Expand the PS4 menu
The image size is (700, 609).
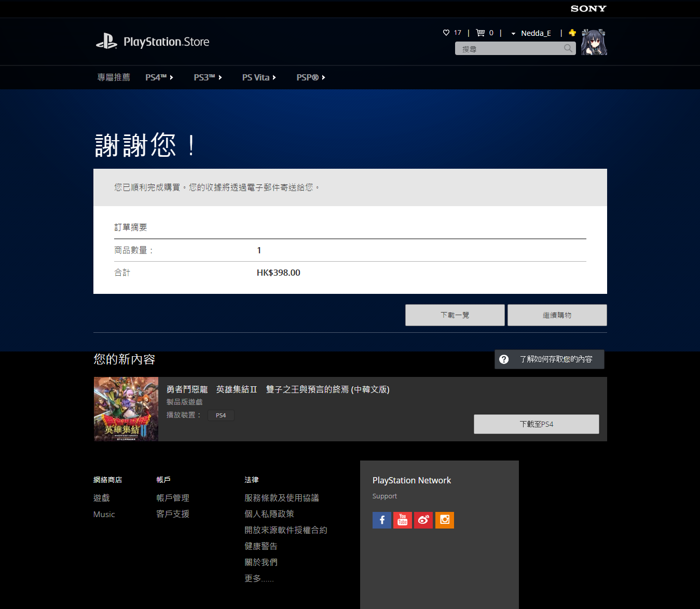point(159,77)
